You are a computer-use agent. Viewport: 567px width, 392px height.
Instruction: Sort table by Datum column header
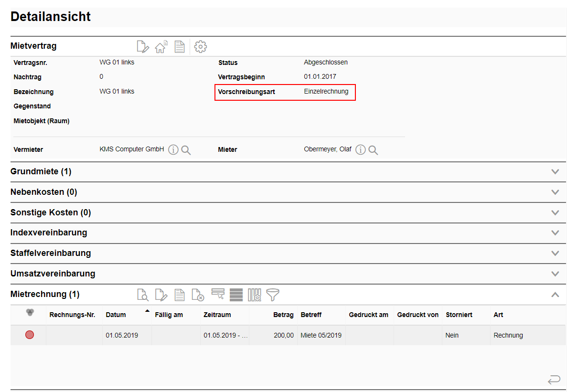click(116, 315)
